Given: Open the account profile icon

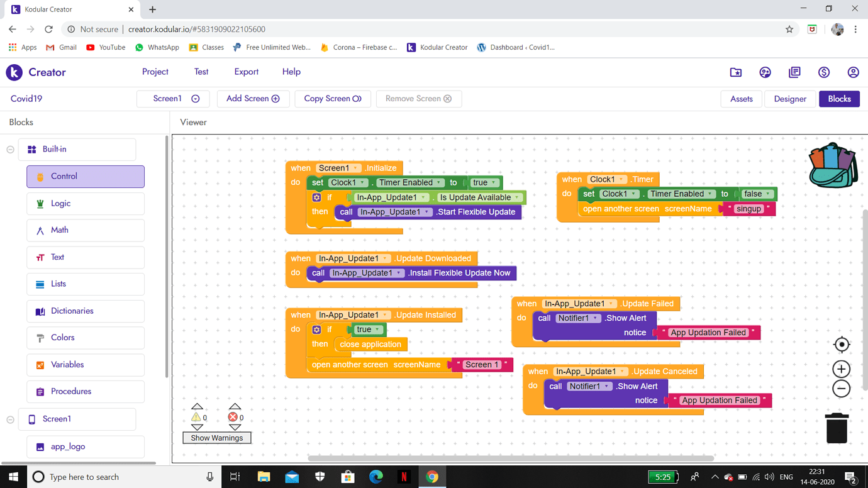Looking at the screenshot, I should (x=853, y=72).
